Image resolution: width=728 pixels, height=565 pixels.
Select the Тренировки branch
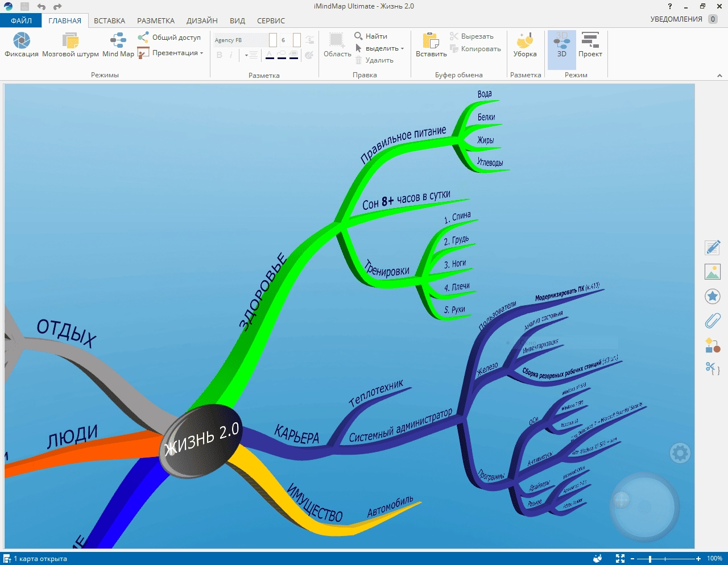[x=387, y=268]
